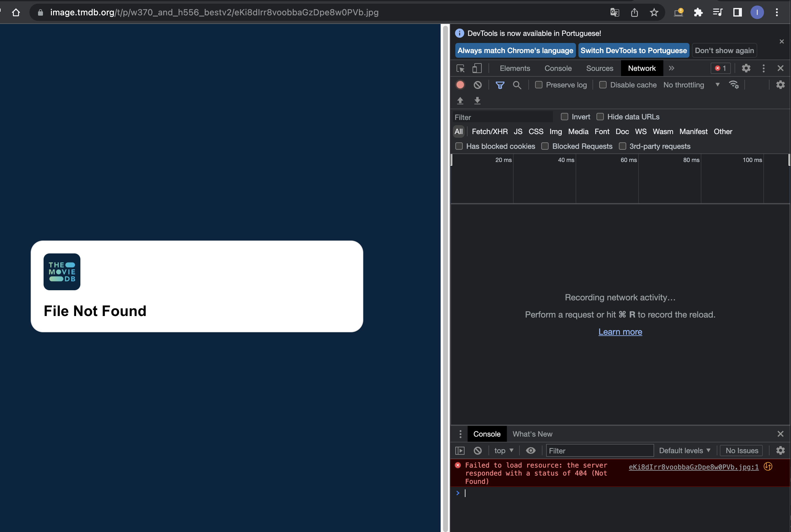The height and width of the screenshot is (532, 791).
Task: Search within network requests
Action: [517, 85]
